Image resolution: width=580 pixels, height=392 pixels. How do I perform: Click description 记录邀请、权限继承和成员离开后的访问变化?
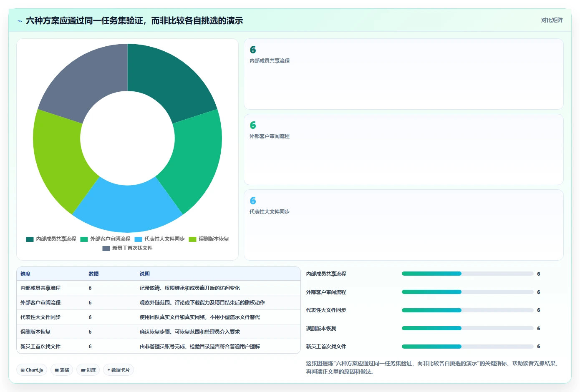tap(189, 288)
